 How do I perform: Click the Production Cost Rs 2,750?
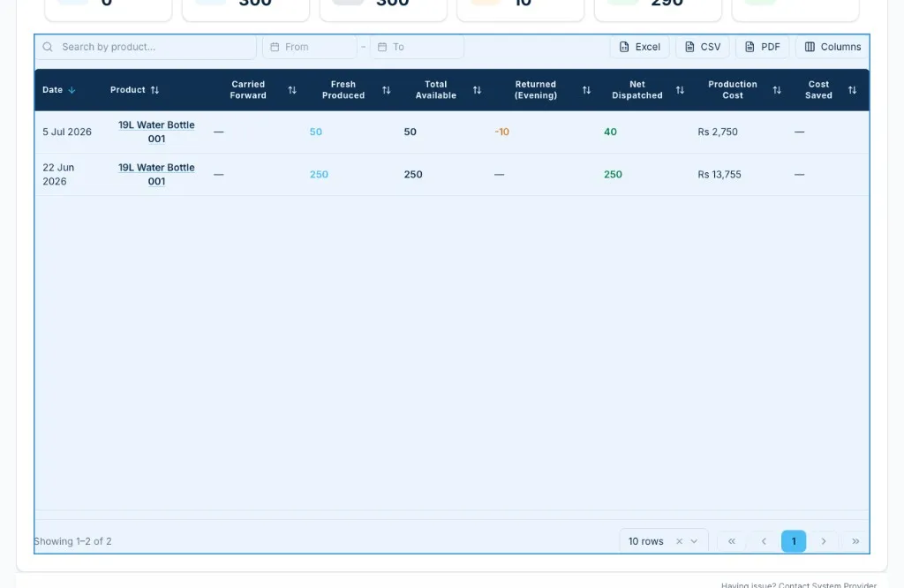[x=718, y=132]
